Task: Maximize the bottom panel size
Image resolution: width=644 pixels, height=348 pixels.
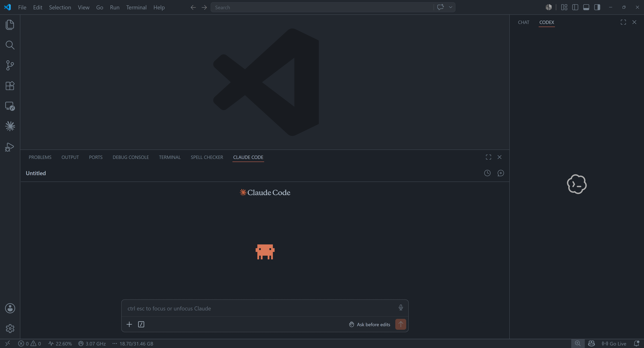Action: (x=489, y=157)
